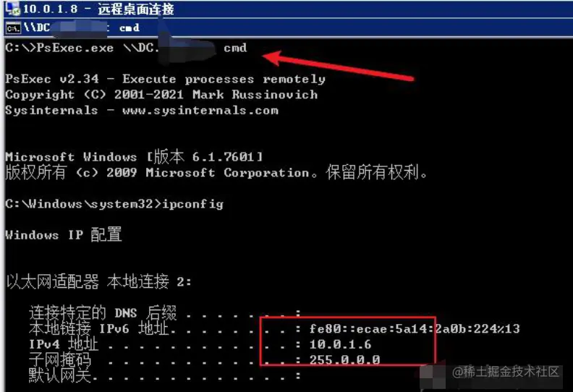
Task: Select the 2009 Microsoft Corporation copyright line
Action: pyautogui.click(x=216, y=172)
